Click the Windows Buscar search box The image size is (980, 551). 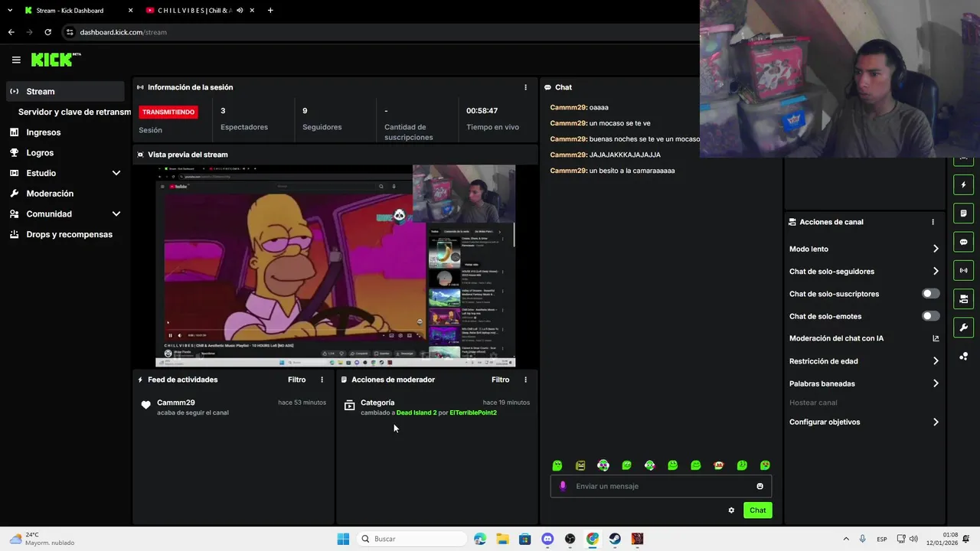(x=412, y=539)
